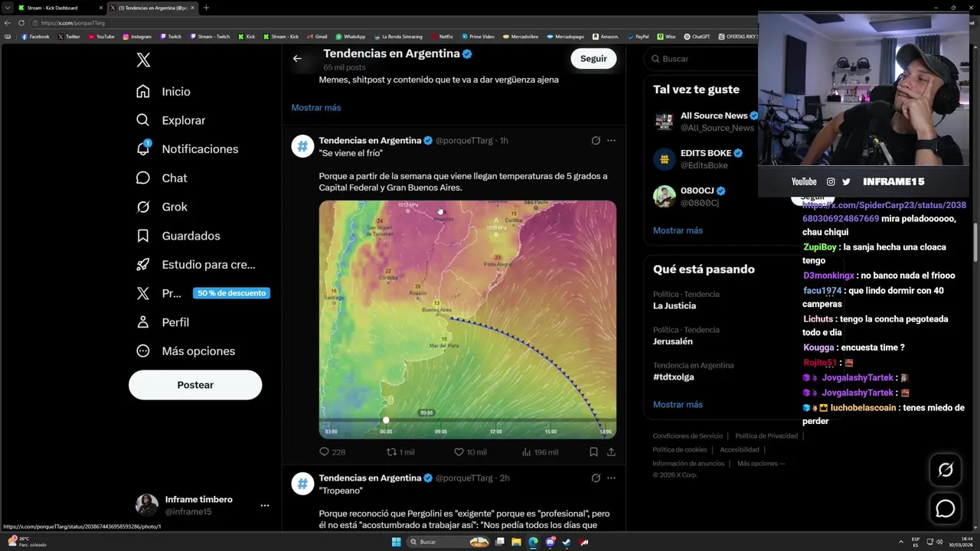
Task: Open a new browser tab
Action: 206,8
